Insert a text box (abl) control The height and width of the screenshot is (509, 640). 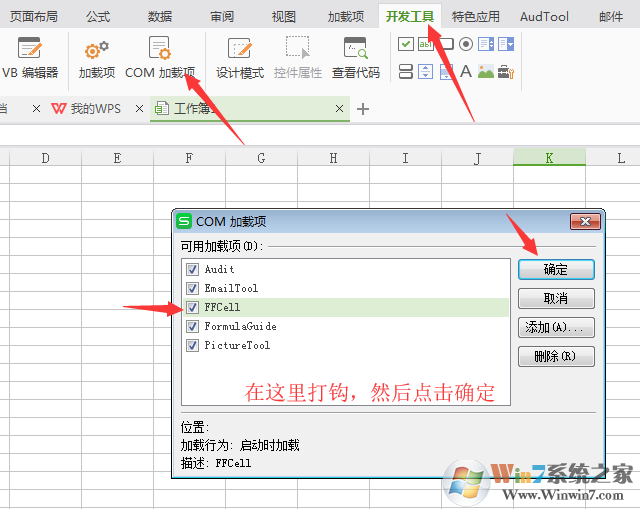tap(425, 44)
